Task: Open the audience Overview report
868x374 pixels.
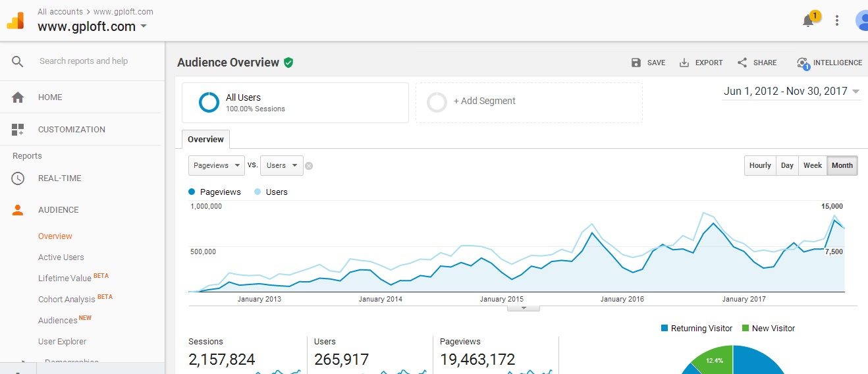Action: click(x=55, y=236)
